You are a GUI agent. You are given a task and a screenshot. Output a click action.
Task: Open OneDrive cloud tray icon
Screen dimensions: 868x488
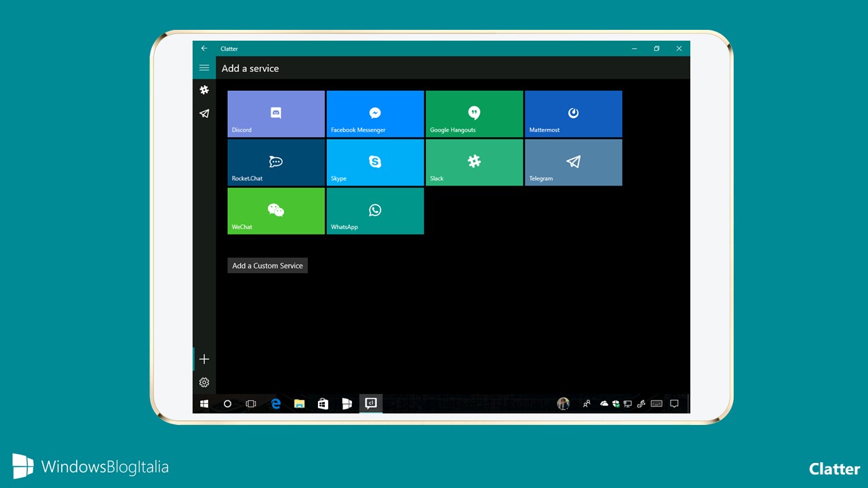tap(604, 404)
